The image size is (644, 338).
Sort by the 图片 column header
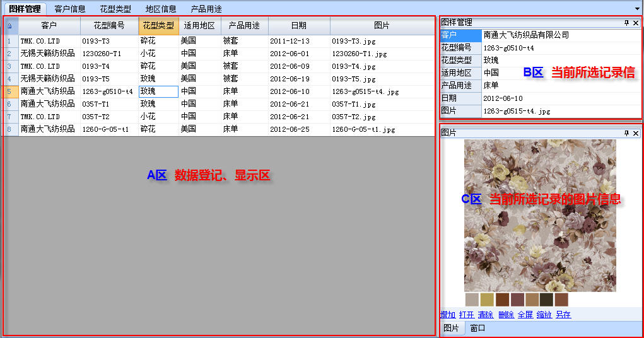tap(382, 26)
